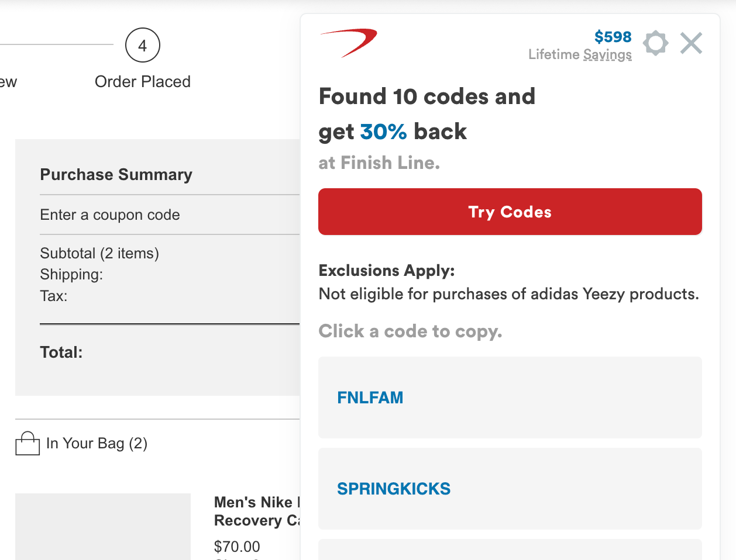Screen dimensions: 736x560
Task: Select the partially visible third code card
Action: point(510,550)
